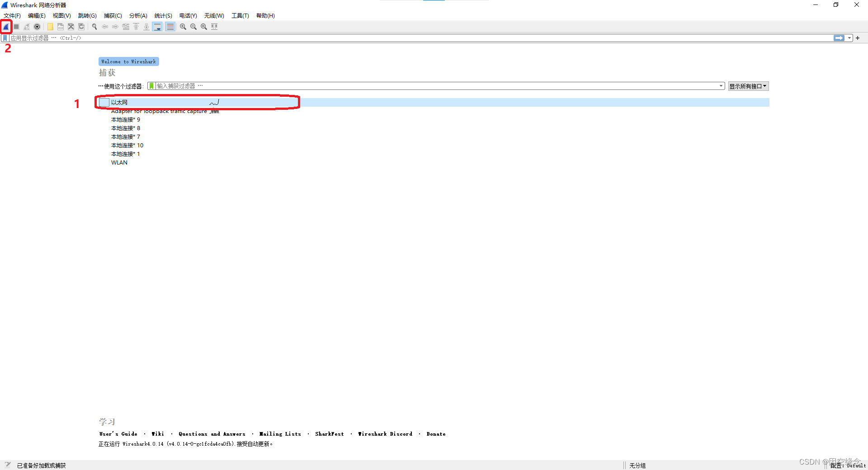
Task: Zoom out of packet text
Action: pyautogui.click(x=193, y=27)
